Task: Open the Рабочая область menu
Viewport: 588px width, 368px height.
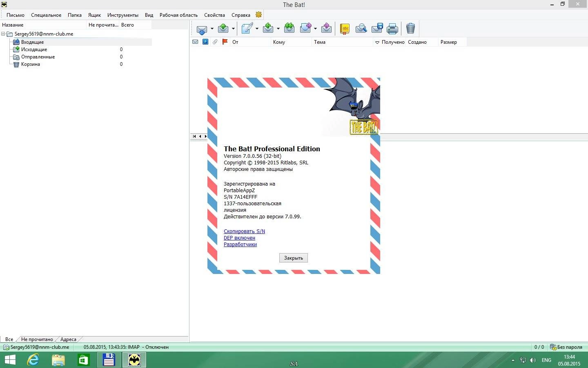Action: [178, 15]
